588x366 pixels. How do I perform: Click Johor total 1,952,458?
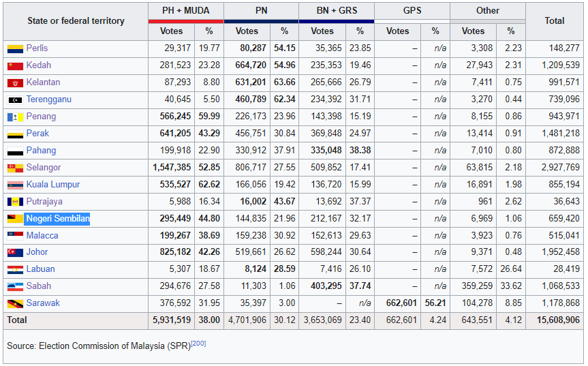point(561,251)
